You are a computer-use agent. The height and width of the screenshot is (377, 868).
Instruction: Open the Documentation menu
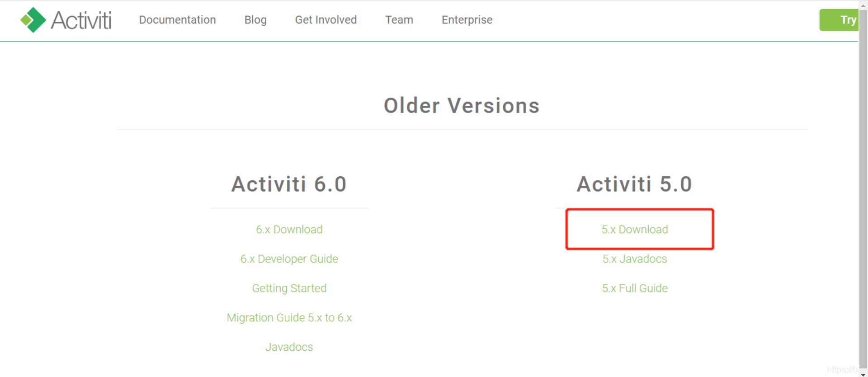[x=177, y=20]
